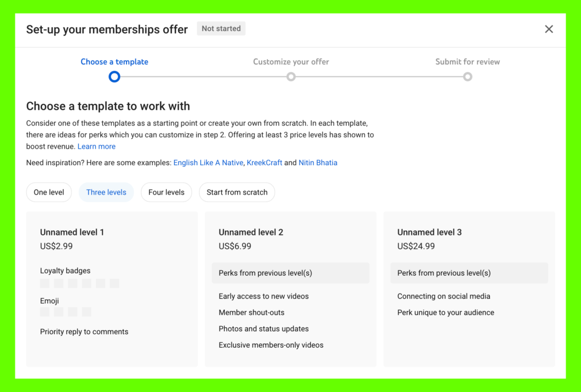Click the Choose a template step label
Screen dimensions: 581x392
(x=114, y=62)
